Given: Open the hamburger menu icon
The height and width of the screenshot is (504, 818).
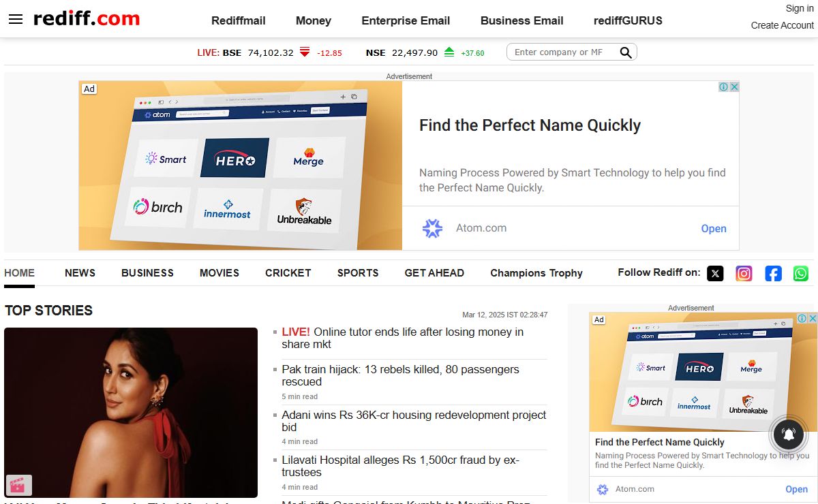Looking at the screenshot, I should (x=16, y=19).
